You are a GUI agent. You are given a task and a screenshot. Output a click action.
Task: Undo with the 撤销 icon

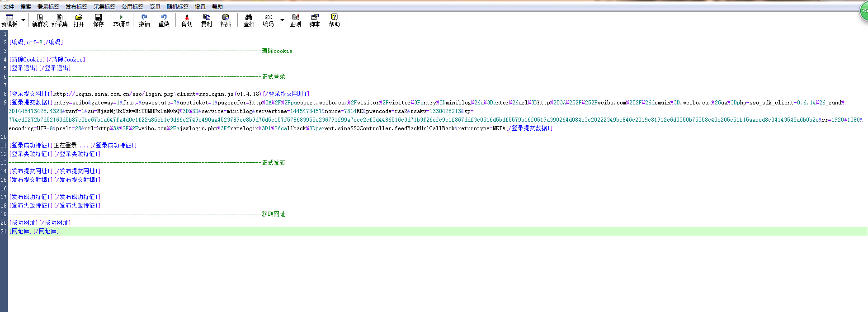click(x=144, y=20)
